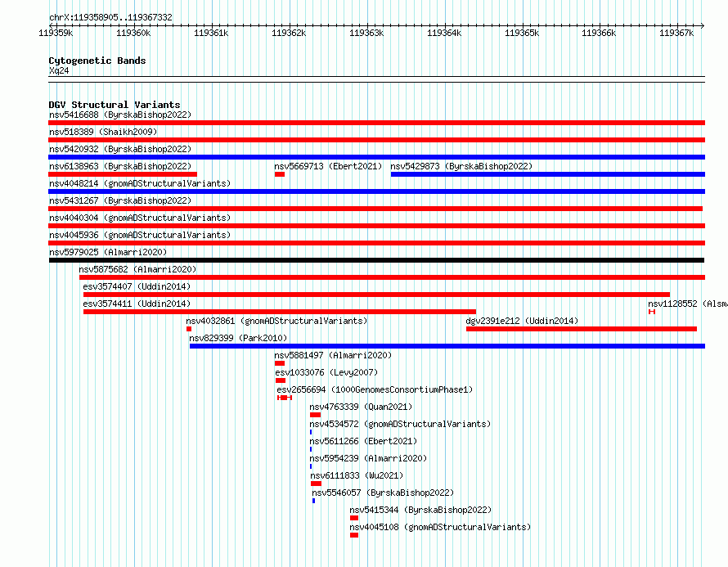Click the red box under nsv4763339
This screenshot has height=567, width=728.
coord(315,415)
